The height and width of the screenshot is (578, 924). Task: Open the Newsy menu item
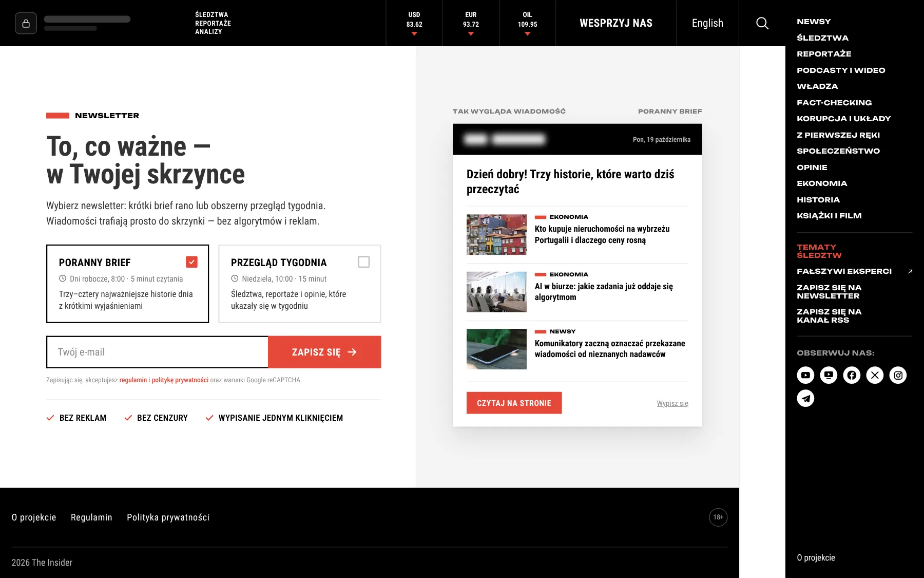[814, 22]
